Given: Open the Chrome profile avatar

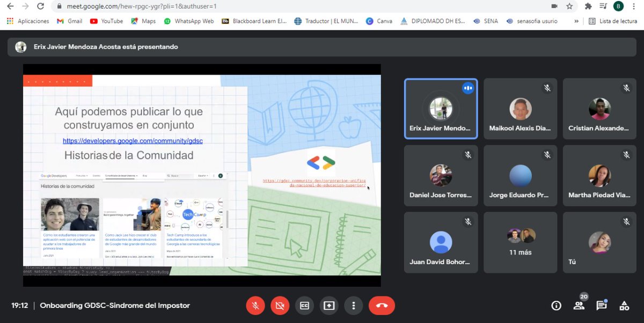Looking at the screenshot, I should coord(619,6).
